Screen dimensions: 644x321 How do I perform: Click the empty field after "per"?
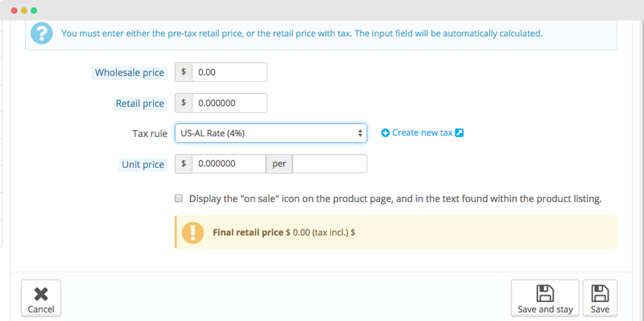[330, 164]
